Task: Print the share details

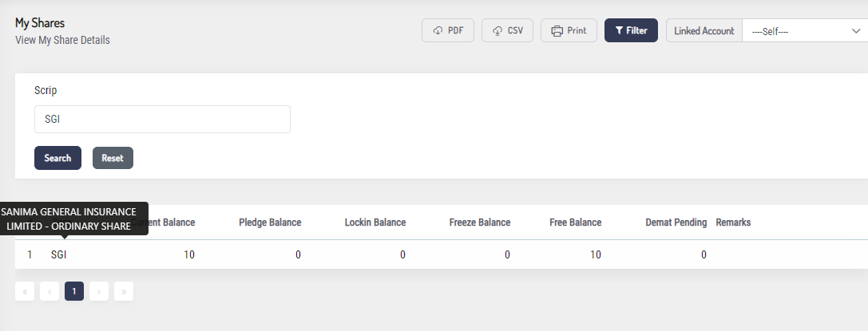Action: point(569,30)
